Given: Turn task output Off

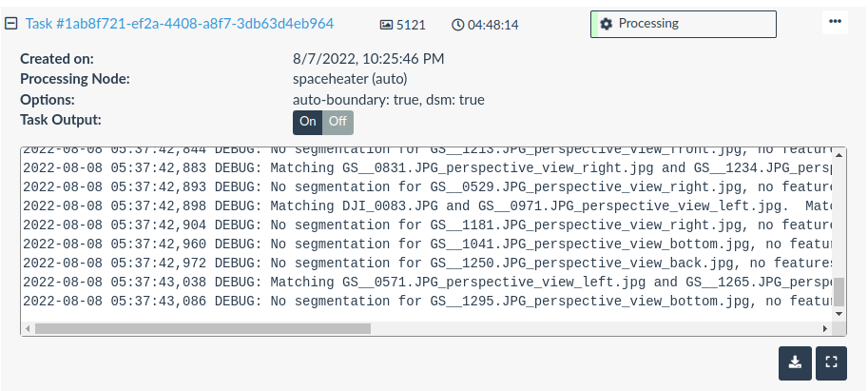Looking at the screenshot, I should (x=338, y=123).
